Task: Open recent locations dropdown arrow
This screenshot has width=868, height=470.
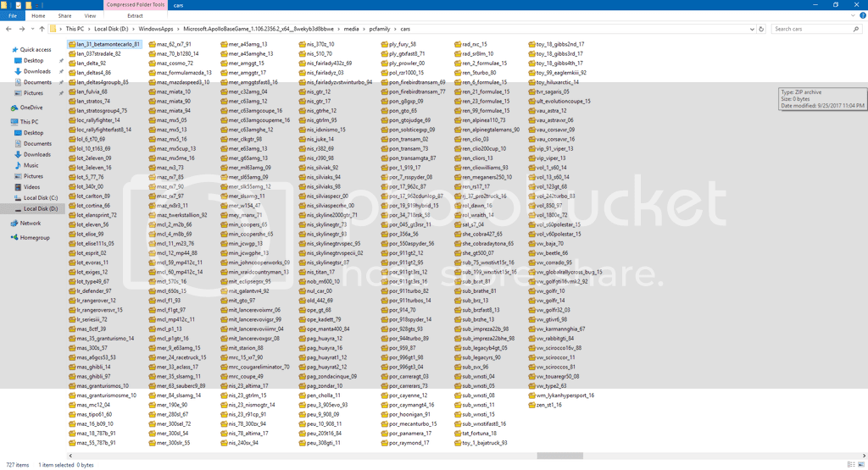Action: point(32,29)
